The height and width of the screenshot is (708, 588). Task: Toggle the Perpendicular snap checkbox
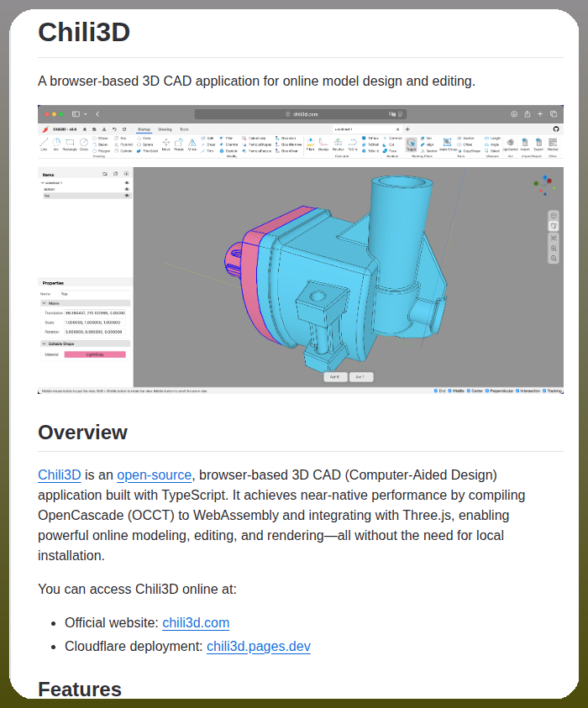click(487, 391)
